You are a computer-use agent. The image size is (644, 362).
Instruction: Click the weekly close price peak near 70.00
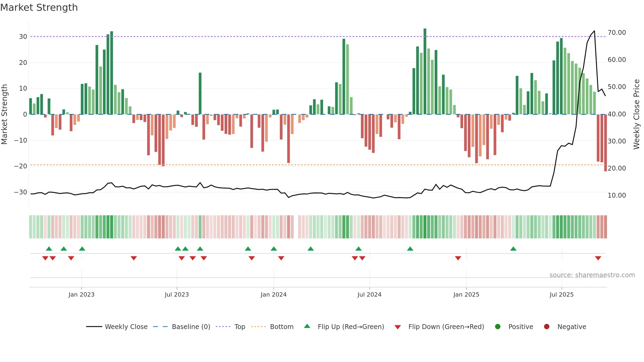coord(594,31)
